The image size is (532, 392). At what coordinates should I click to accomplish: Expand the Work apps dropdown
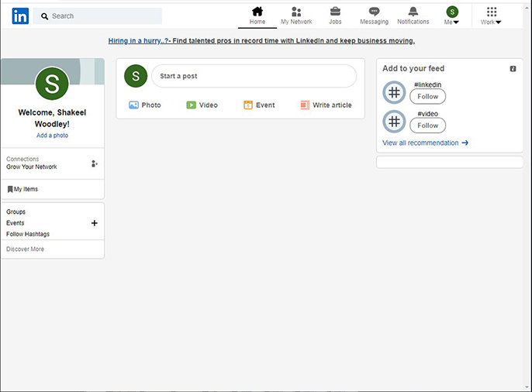pos(491,16)
